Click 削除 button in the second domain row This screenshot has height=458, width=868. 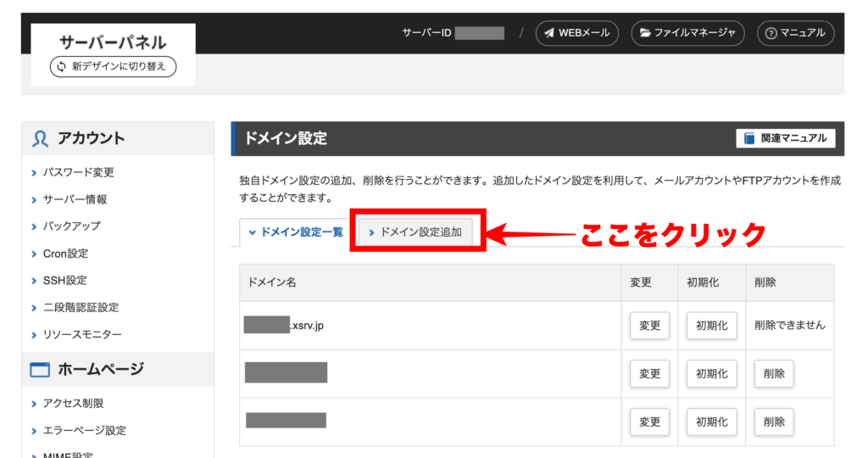pos(773,373)
